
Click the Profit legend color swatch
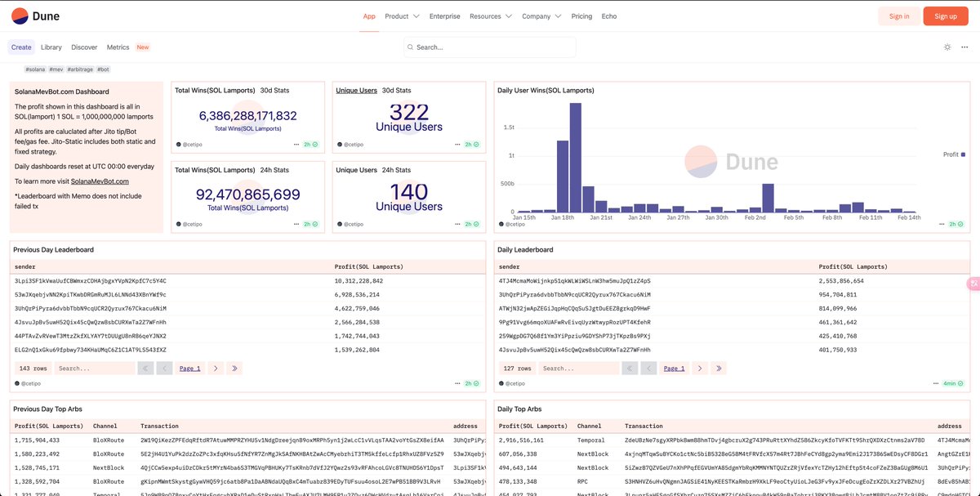pyautogui.click(x=963, y=154)
